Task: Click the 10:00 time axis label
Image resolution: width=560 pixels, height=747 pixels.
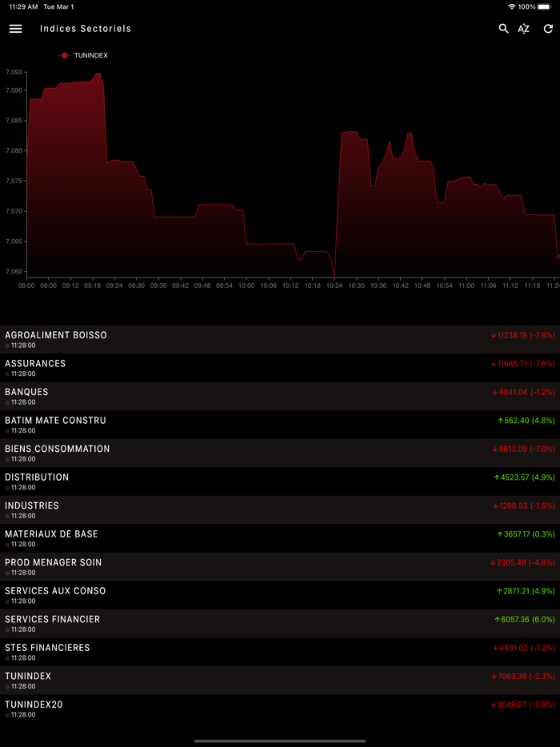Action: [246, 286]
